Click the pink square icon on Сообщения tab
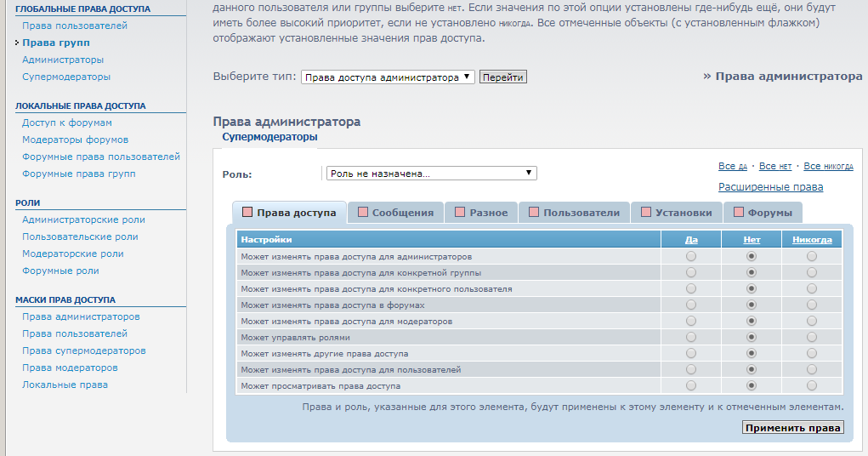868x456 pixels. pyautogui.click(x=363, y=213)
